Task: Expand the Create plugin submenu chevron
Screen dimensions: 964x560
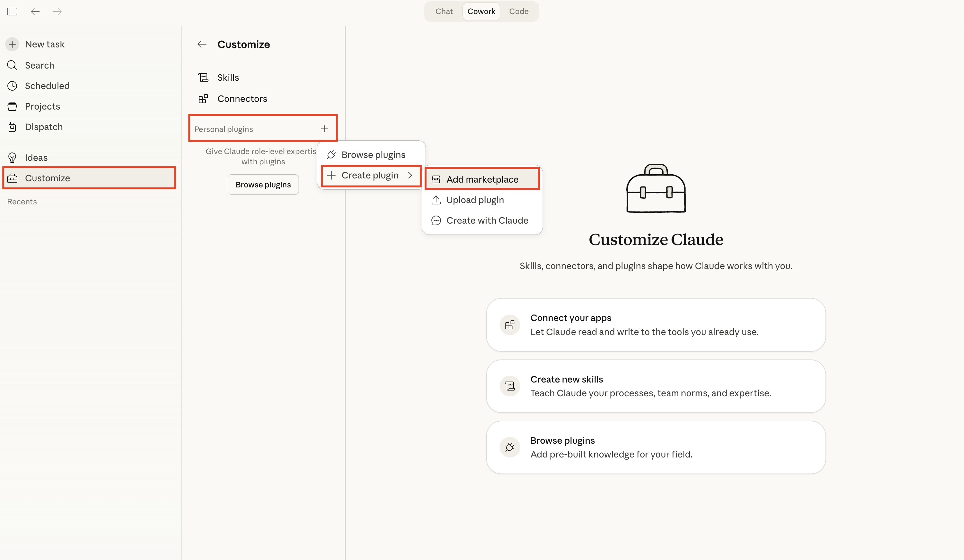Action: coord(410,176)
